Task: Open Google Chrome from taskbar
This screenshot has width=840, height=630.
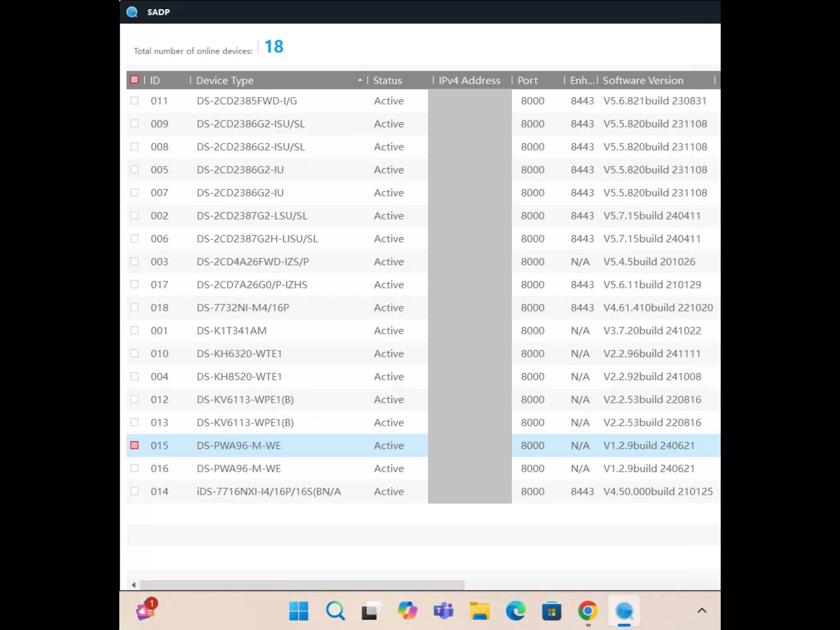Action: pyautogui.click(x=588, y=611)
